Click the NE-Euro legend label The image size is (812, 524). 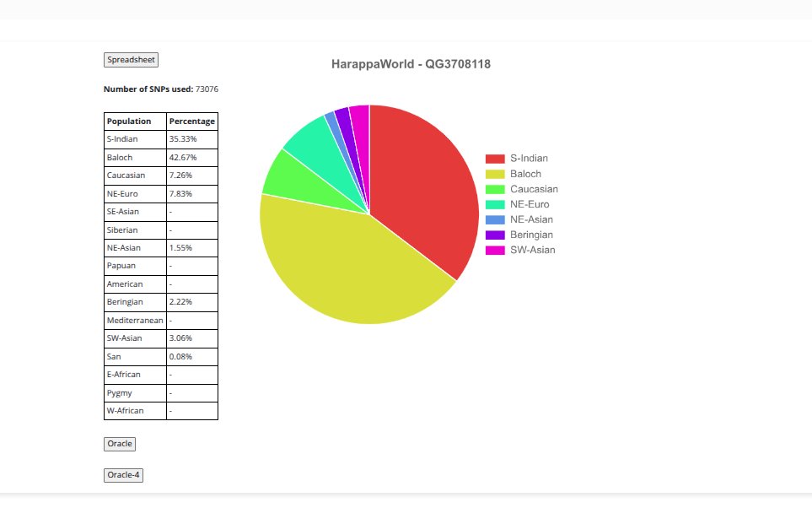click(x=530, y=204)
